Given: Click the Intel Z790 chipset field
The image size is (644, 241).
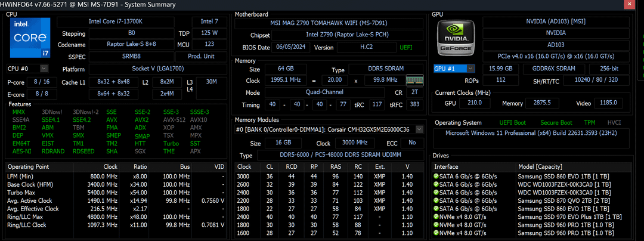Looking at the screenshot, I should click(347, 35).
